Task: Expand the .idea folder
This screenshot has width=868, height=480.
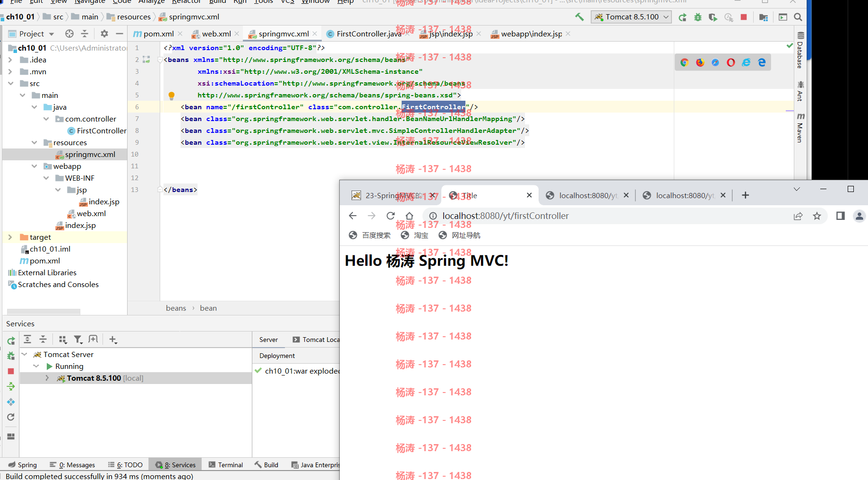Action: click(10, 60)
